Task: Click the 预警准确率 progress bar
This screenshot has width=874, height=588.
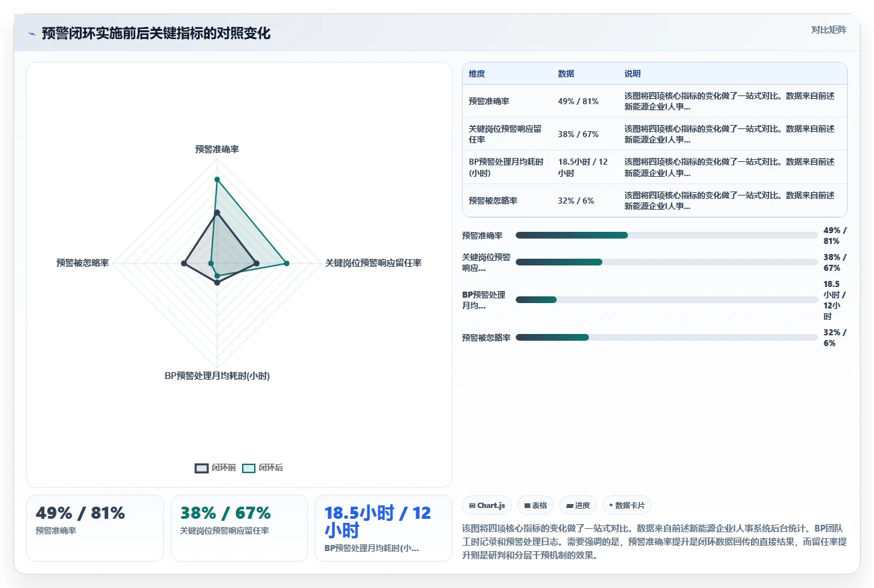Action: point(666,235)
